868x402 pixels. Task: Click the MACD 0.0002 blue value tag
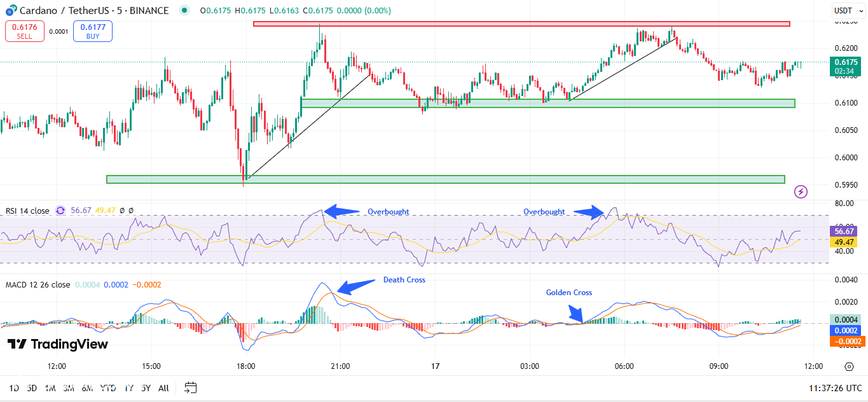pyautogui.click(x=846, y=331)
